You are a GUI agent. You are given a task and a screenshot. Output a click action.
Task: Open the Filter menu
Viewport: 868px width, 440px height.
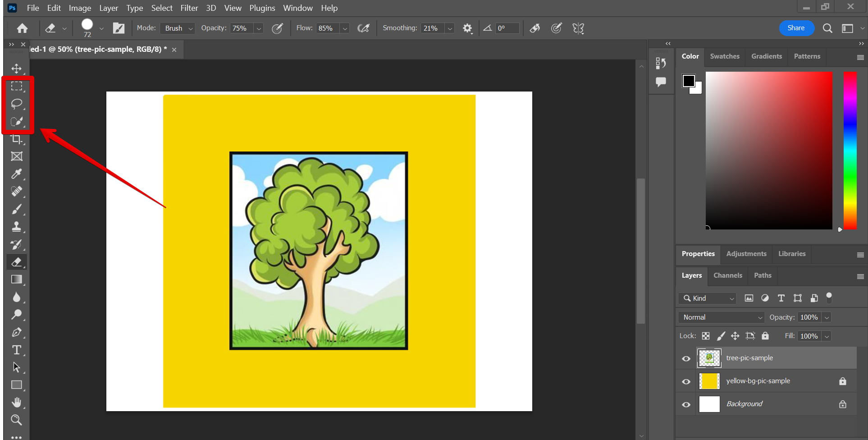pos(189,8)
